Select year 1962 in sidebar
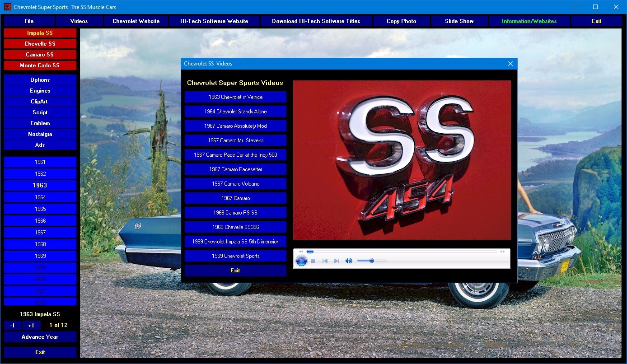627x364 pixels. tap(40, 174)
